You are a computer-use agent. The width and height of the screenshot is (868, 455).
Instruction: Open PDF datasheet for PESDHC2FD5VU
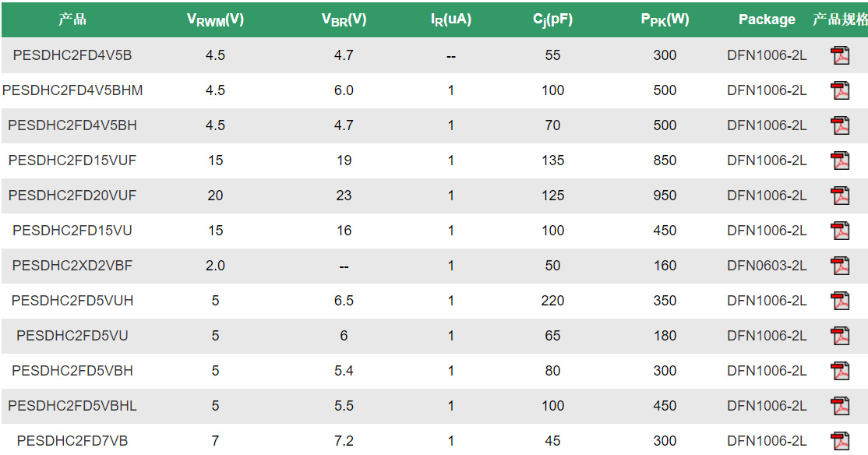tap(840, 336)
